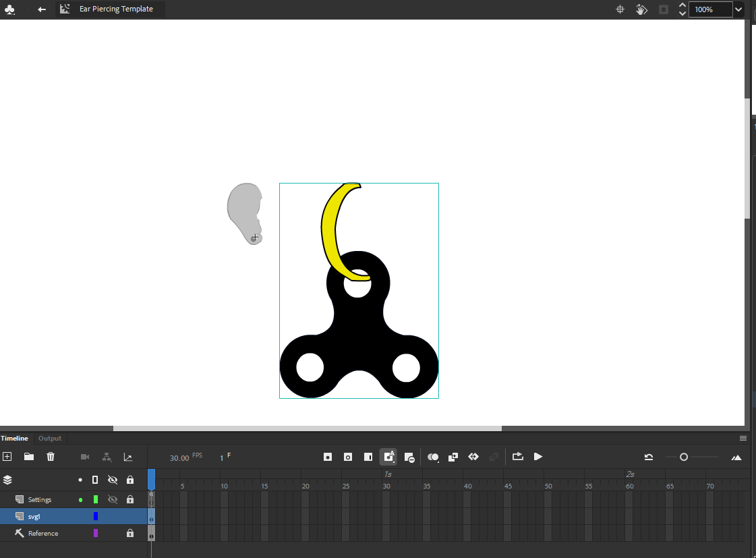
Task: Select the svg1 layer
Action: coord(34,517)
